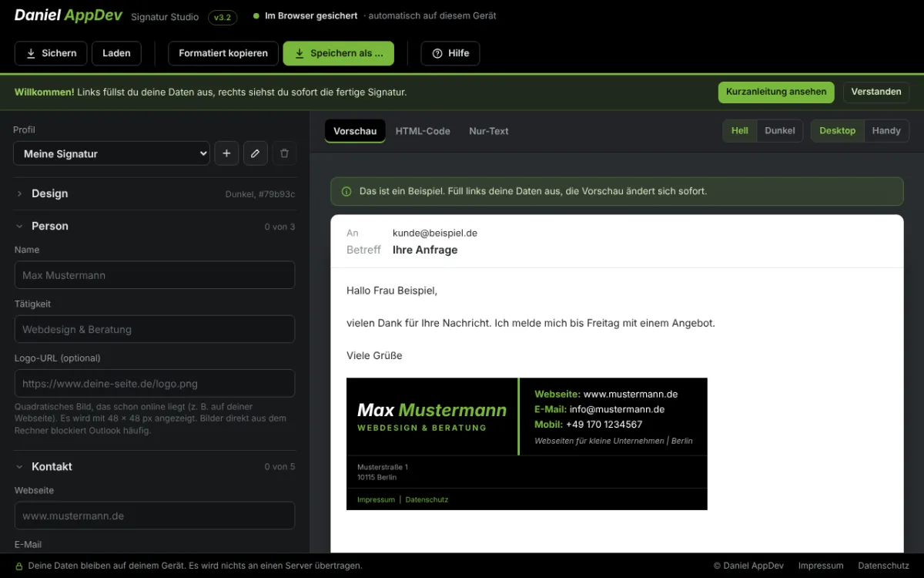Viewport: 924px width, 578px height.
Task: Click the Logo-URL input field
Action: [155, 383]
